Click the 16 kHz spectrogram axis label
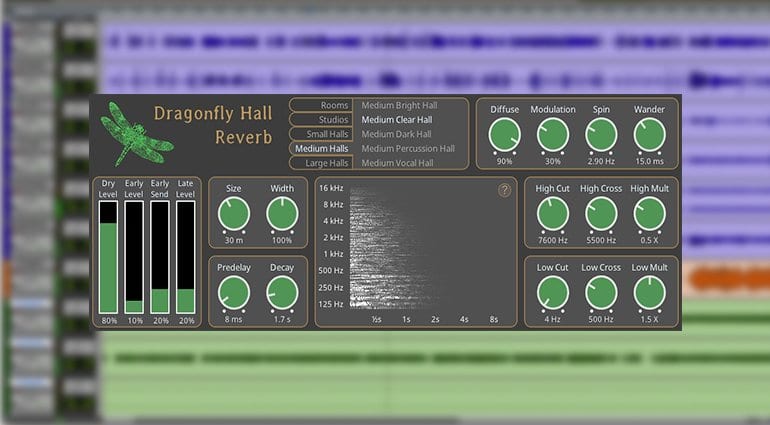The image size is (770, 425). click(x=331, y=188)
